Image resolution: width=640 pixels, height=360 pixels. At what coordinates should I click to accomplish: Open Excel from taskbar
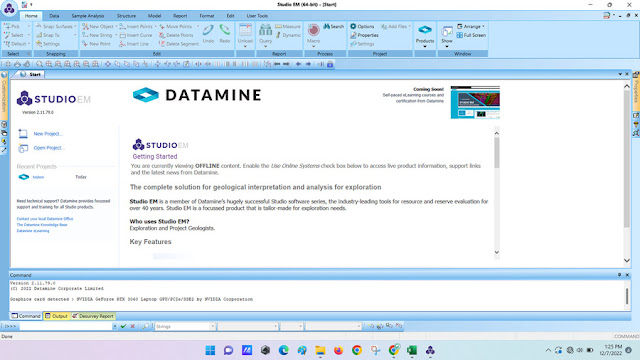pos(412,350)
